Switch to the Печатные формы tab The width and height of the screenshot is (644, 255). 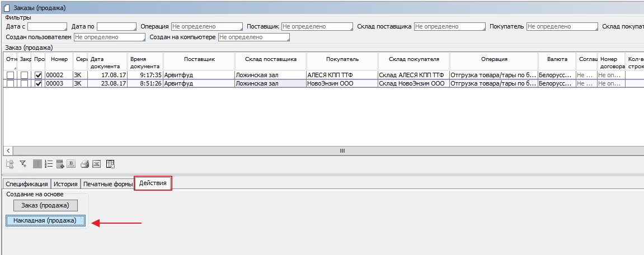107,183
